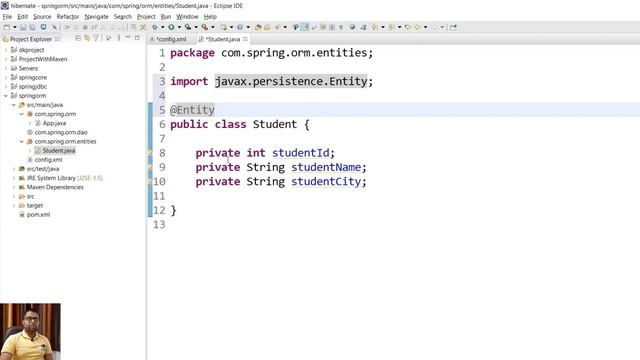640x360 pixels.
Task: Select config.xml in the project tree
Action: (44, 160)
